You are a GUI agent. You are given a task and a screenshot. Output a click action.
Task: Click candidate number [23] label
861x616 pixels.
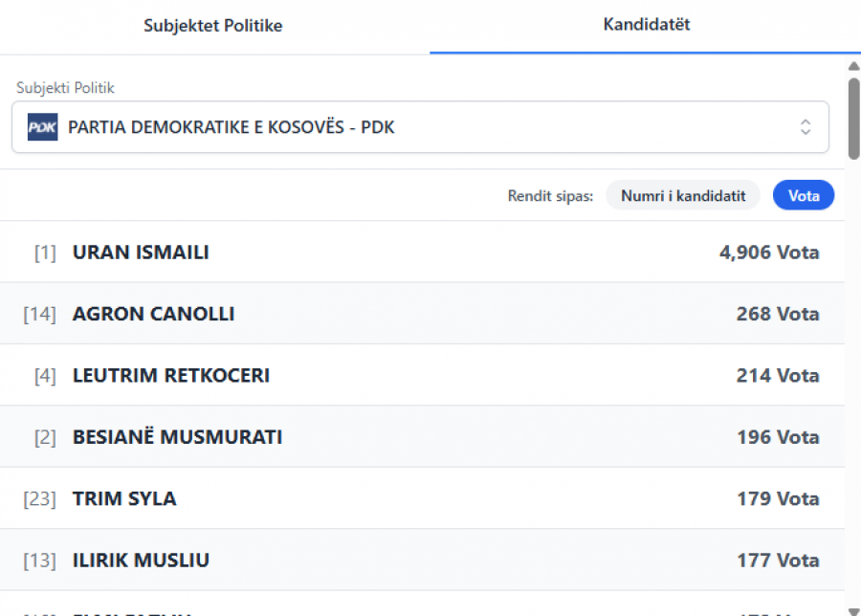[x=39, y=498]
